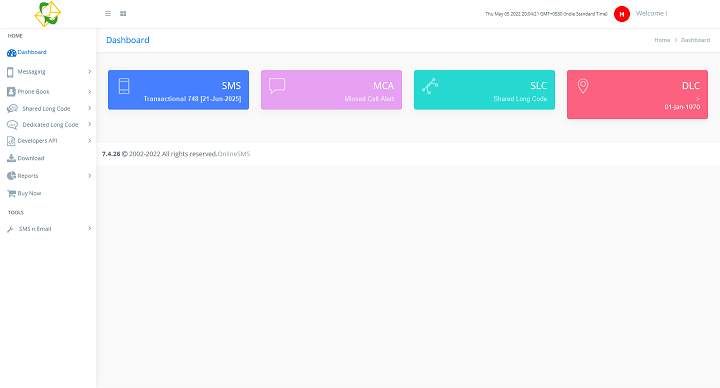The image size is (720, 388).
Task: Open the blue SMS card title
Action: (x=231, y=86)
